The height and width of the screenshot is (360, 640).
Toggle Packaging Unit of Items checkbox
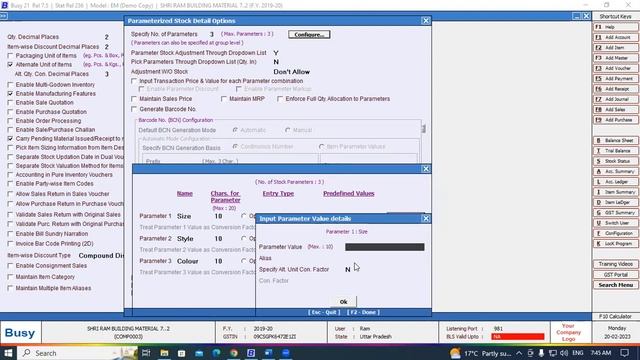pos(10,56)
